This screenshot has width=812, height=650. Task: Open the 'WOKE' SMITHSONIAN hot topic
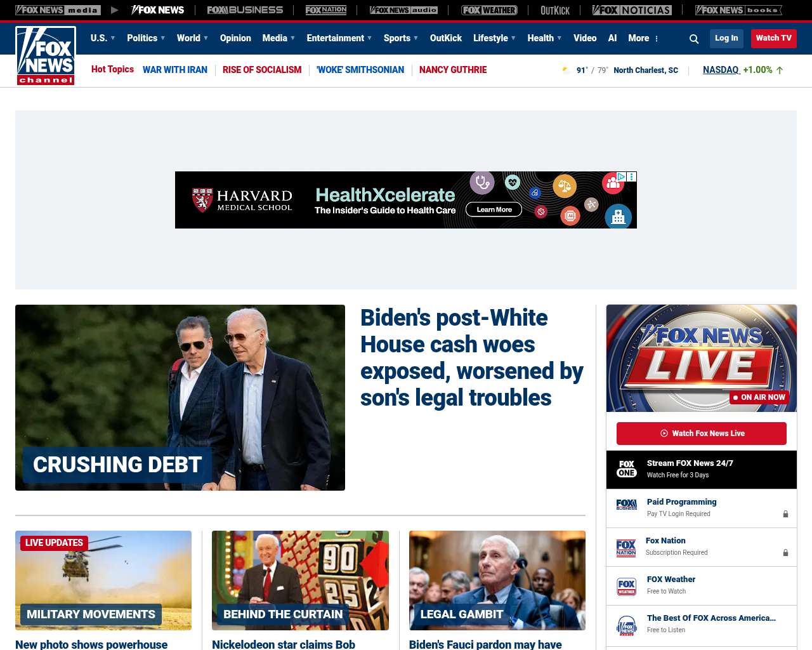(360, 70)
